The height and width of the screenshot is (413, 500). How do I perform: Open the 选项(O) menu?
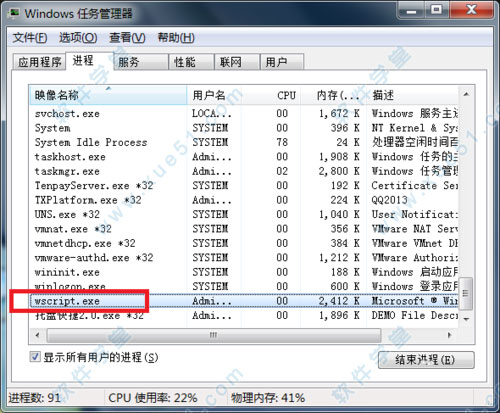[78, 38]
